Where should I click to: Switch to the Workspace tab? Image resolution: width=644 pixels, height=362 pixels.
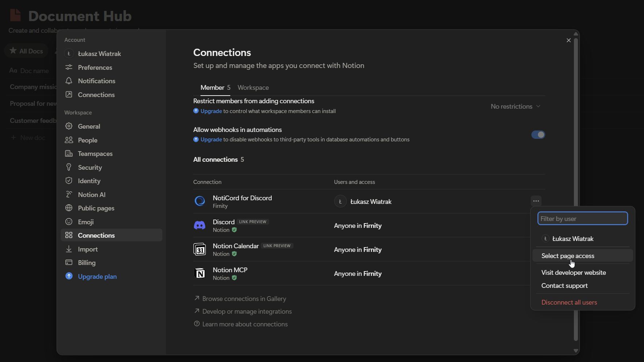[x=253, y=88]
